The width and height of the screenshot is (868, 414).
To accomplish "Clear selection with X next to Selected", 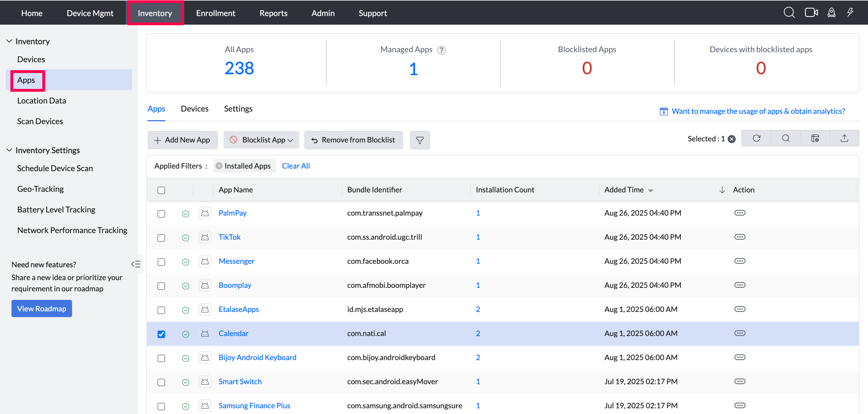I will [x=732, y=139].
